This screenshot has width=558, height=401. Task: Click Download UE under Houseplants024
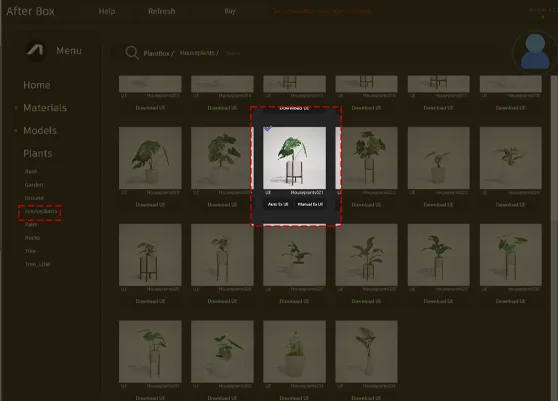coord(511,205)
